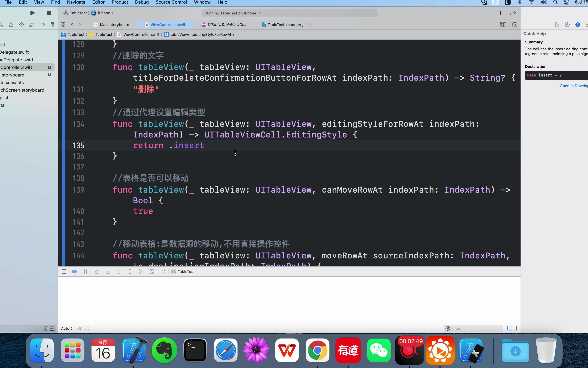Deactivate breakpoints via the blue toggle

[x=74, y=271]
